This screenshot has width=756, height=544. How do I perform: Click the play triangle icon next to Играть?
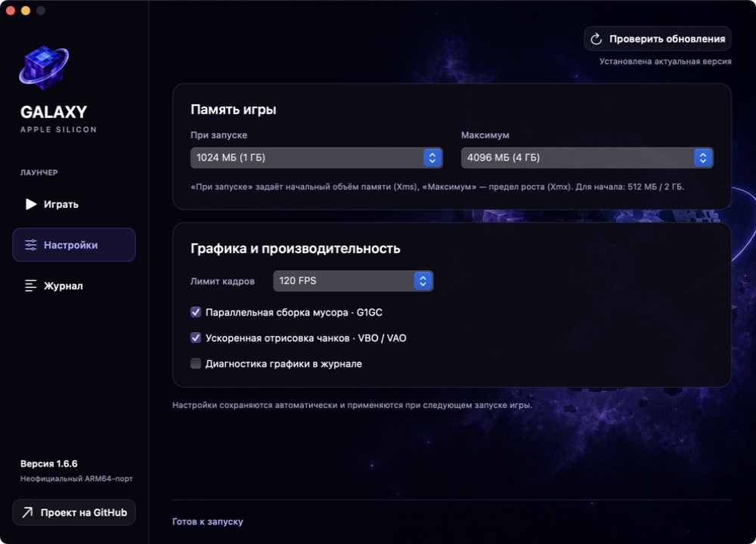click(x=31, y=204)
